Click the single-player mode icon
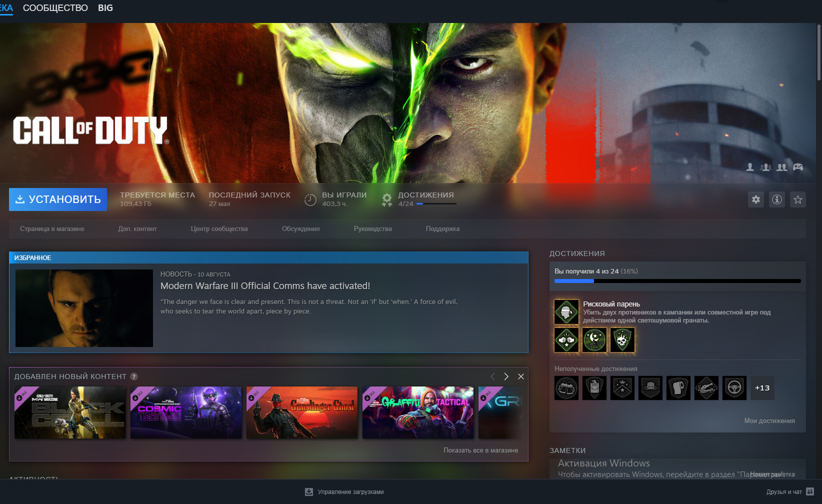The width and height of the screenshot is (822, 504). pyautogui.click(x=750, y=167)
